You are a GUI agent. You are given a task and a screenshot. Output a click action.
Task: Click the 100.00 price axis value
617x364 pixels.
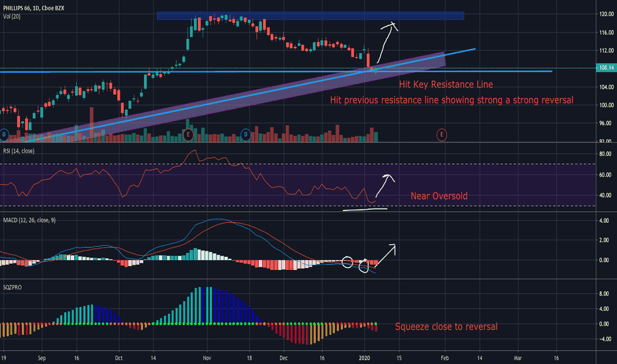(606, 105)
